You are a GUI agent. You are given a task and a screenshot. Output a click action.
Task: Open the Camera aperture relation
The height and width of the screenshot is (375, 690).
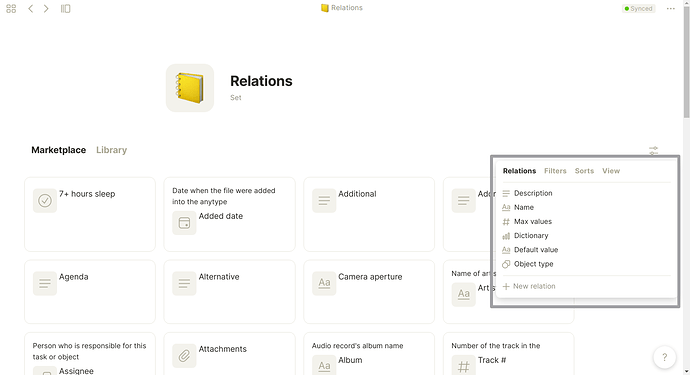click(369, 292)
